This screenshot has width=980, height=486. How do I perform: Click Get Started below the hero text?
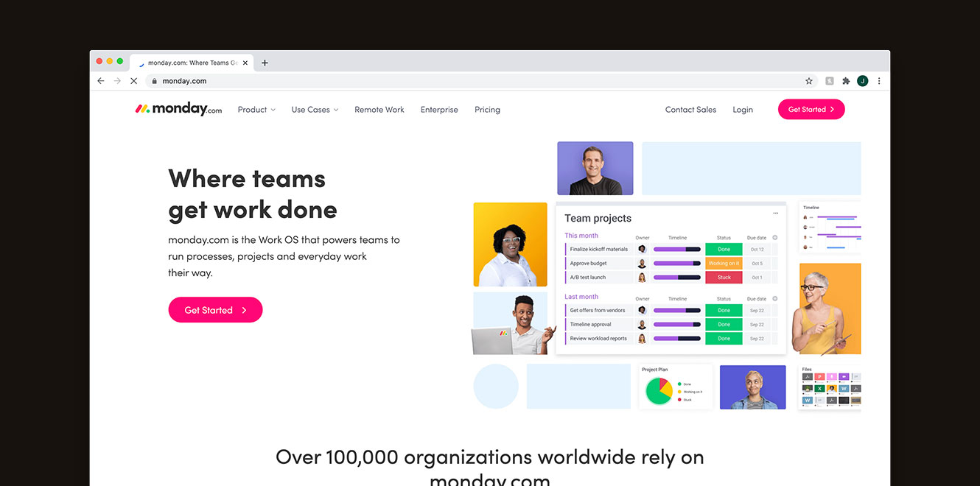pyautogui.click(x=215, y=310)
